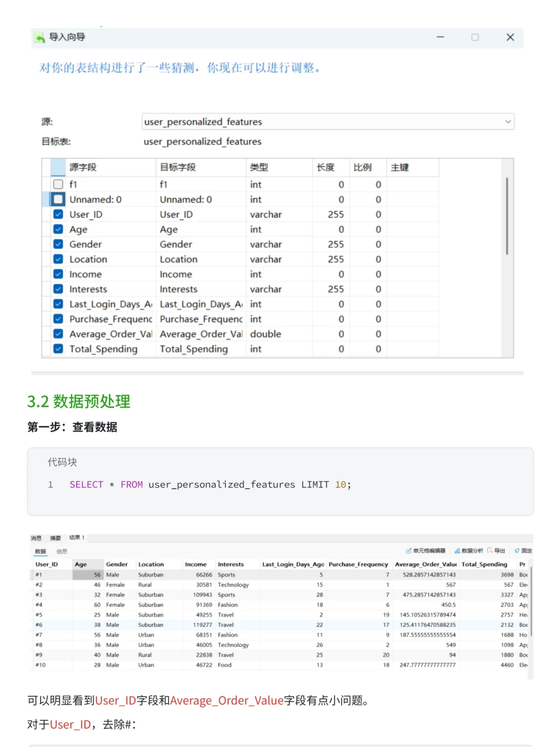Uncheck the Location field checkbox
Image resolution: width=560 pixels, height=747 pixels.
58,259
